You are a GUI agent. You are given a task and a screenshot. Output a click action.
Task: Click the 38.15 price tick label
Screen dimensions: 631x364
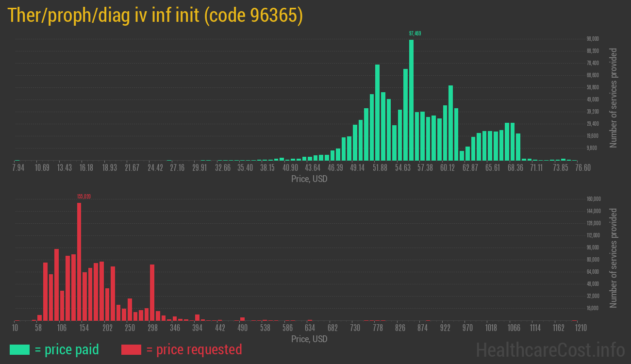point(267,168)
